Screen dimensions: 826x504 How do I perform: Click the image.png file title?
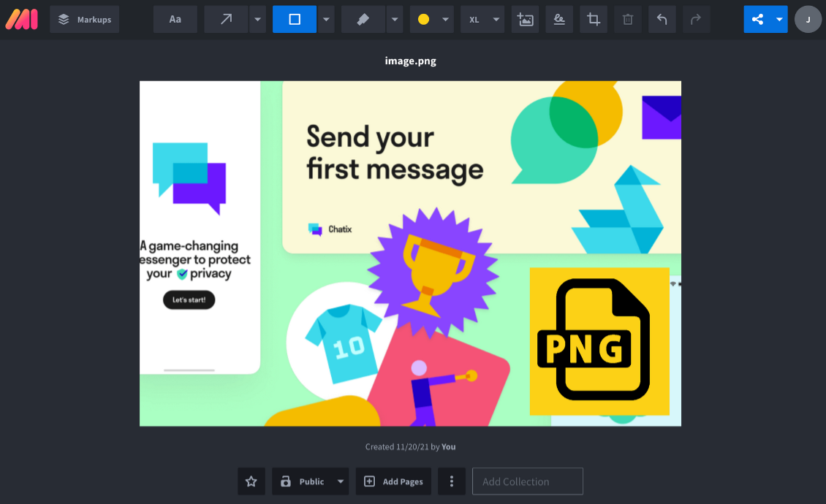[x=410, y=61]
